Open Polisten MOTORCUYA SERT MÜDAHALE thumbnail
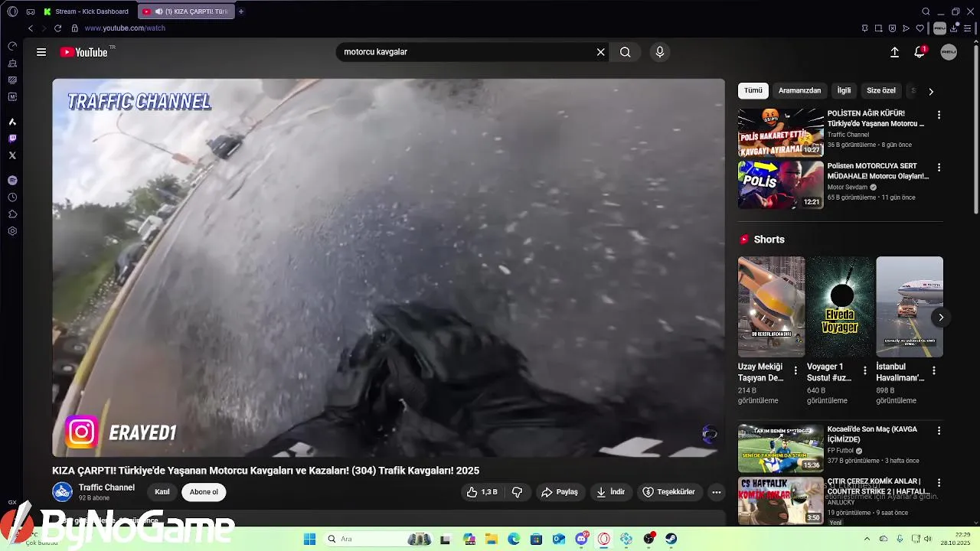Viewport: 980px width, 551px height. (781, 184)
